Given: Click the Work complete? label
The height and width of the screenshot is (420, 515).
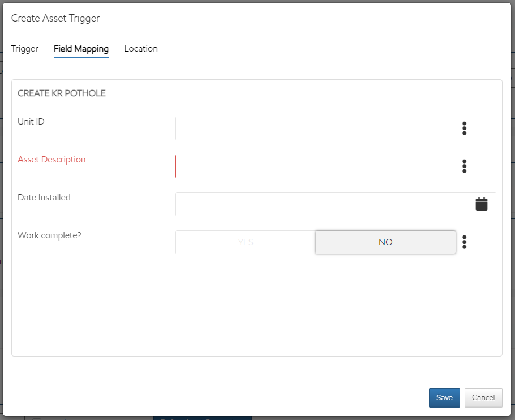Looking at the screenshot, I should tap(49, 235).
